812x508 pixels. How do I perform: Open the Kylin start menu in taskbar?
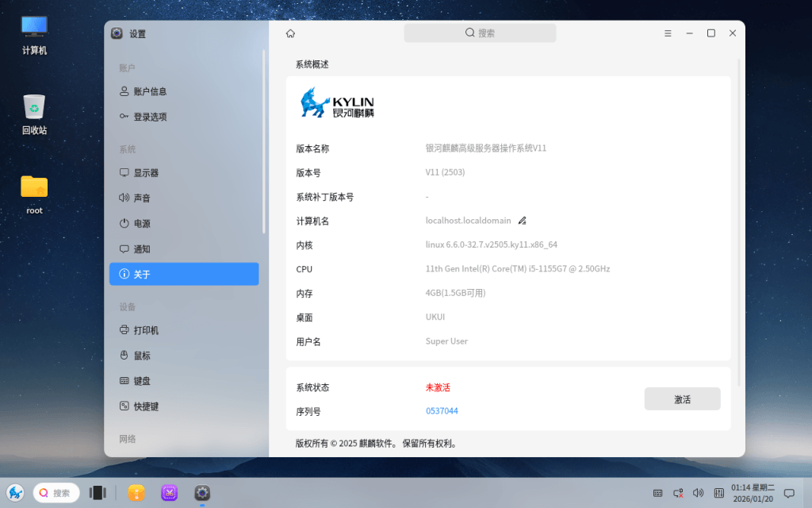tap(16, 492)
